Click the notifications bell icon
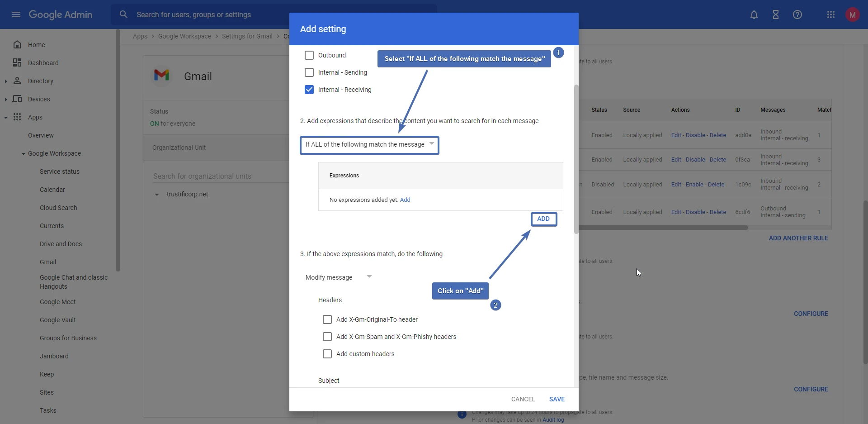 754,14
